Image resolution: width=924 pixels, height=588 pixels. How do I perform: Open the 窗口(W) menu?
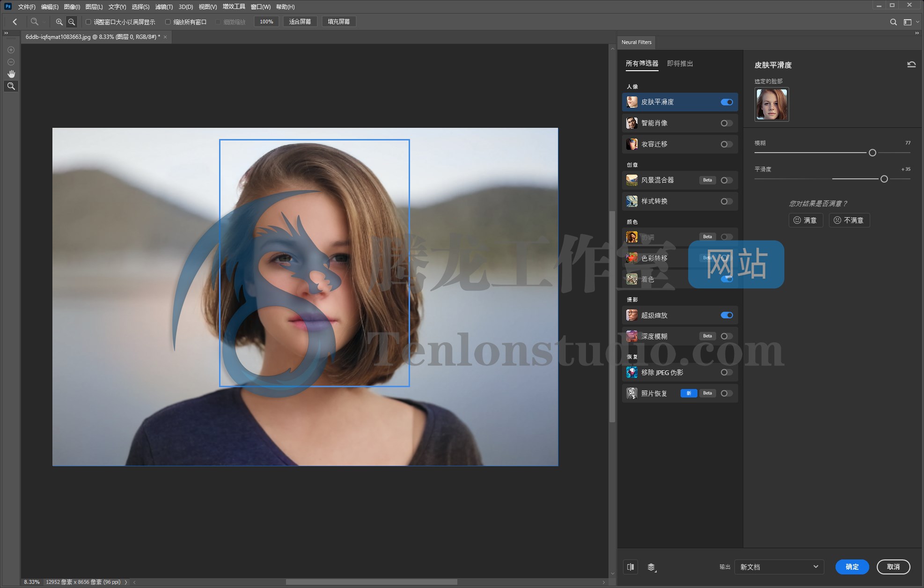click(260, 7)
